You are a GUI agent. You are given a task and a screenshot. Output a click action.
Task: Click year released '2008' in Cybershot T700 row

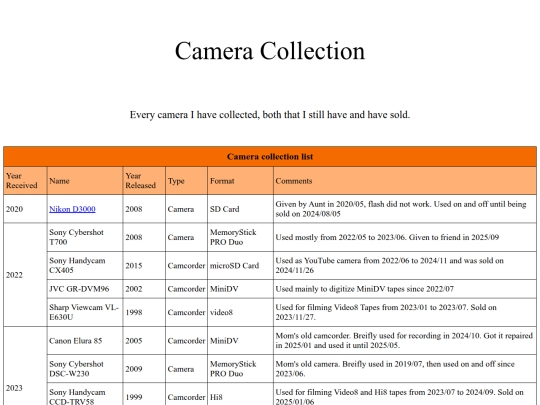[x=144, y=237]
